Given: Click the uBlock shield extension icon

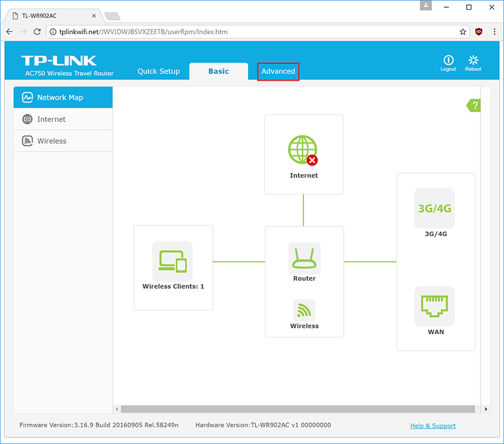Looking at the screenshot, I should (479, 31).
